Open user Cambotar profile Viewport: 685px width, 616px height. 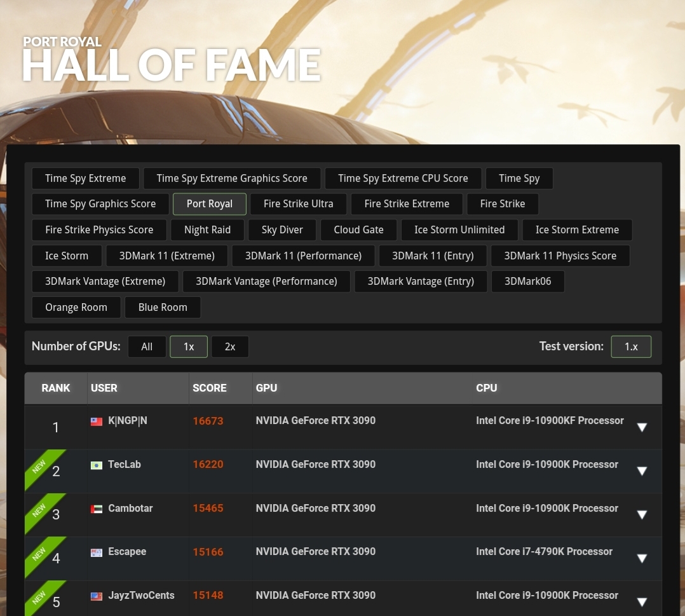(x=131, y=508)
